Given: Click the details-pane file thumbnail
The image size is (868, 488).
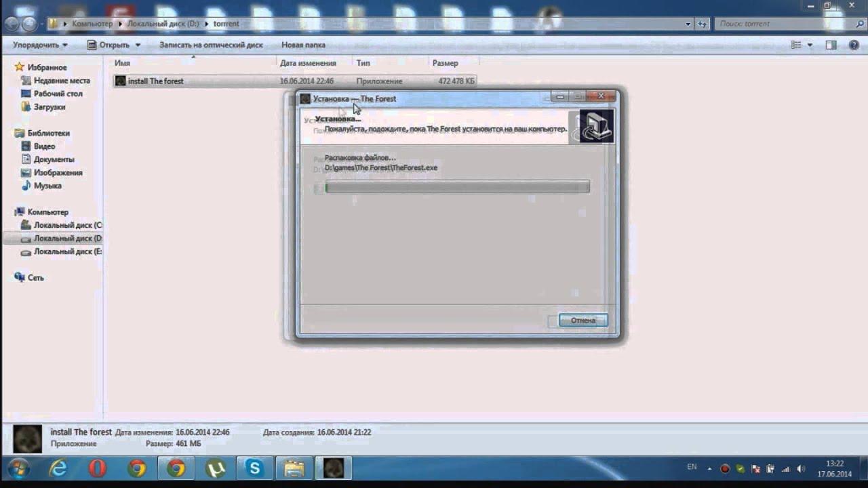Looking at the screenshot, I should point(28,439).
